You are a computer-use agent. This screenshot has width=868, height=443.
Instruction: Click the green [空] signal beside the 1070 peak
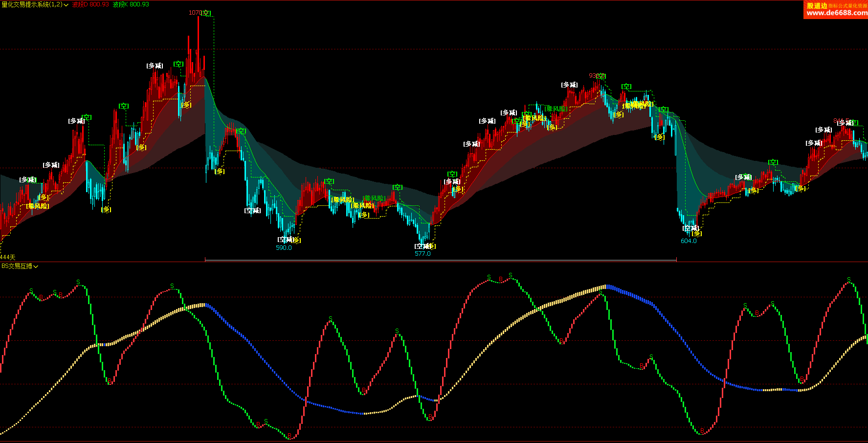[206, 13]
